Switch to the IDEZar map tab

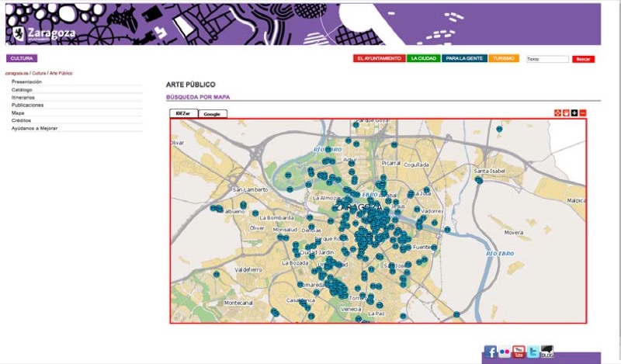click(183, 114)
